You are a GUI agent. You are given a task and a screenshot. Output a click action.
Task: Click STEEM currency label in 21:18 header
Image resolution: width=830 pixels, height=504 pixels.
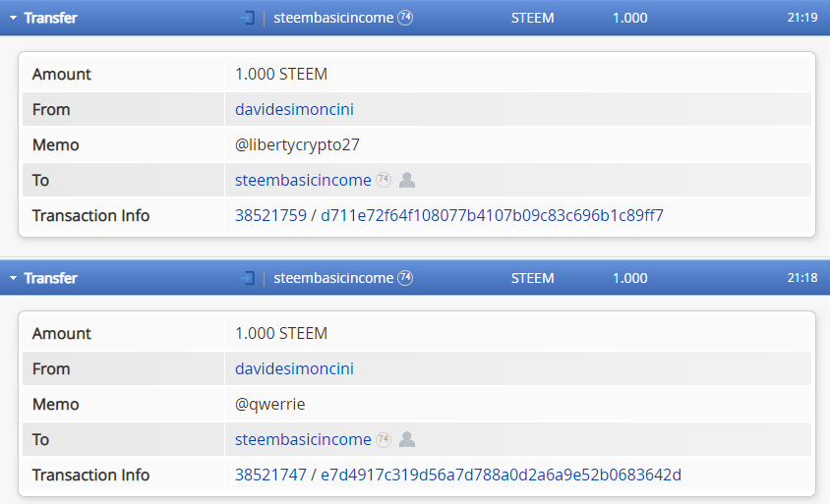pyautogui.click(x=532, y=278)
